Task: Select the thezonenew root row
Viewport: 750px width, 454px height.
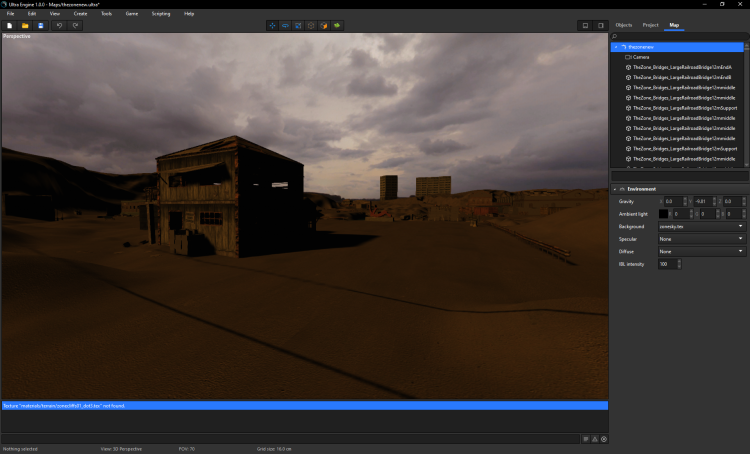Action: [677, 47]
